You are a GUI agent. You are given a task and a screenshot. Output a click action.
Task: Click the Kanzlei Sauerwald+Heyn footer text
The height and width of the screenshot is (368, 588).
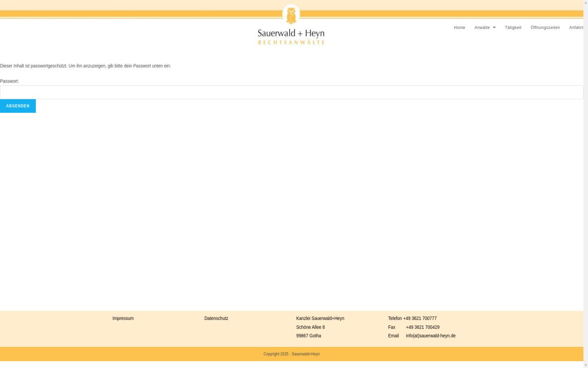[320, 318]
